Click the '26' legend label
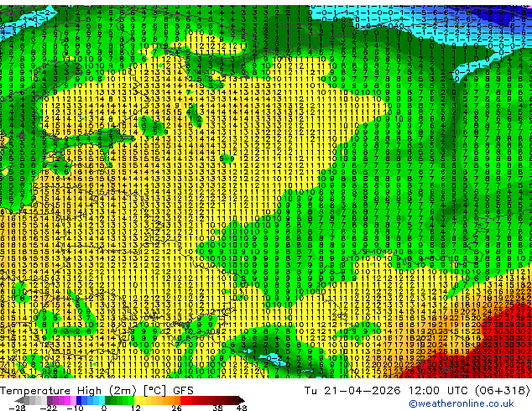This screenshot has width=532, height=411. (176, 408)
